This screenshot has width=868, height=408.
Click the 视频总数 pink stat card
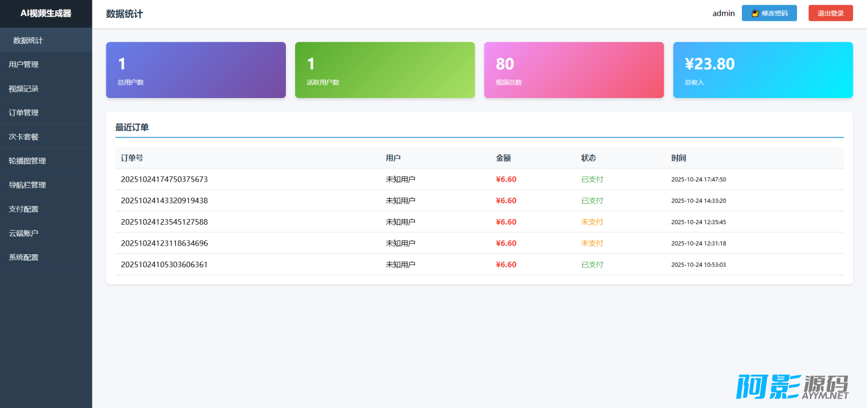pyautogui.click(x=573, y=70)
